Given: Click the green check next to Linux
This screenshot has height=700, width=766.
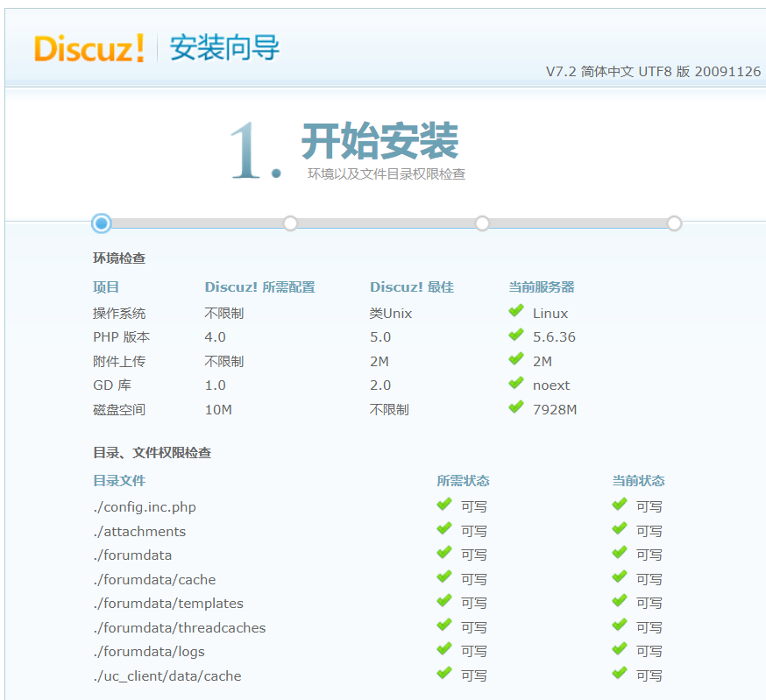Looking at the screenshot, I should (516, 311).
